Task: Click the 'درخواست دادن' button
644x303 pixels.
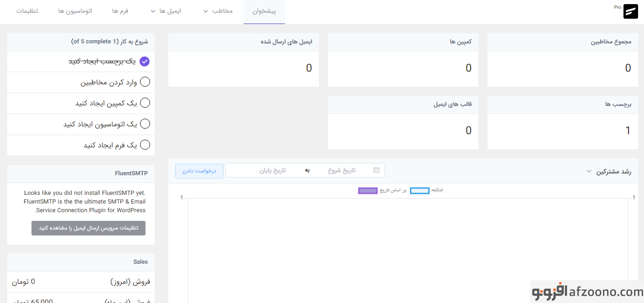Action: (x=199, y=171)
